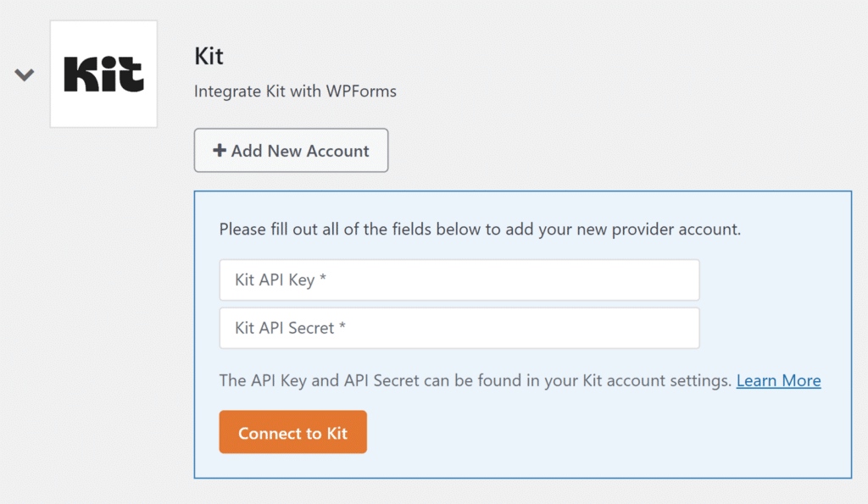Click the 'Please fill out all of the fields' instruction
This screenshot has width=868, height=504.
coord(480,229)
